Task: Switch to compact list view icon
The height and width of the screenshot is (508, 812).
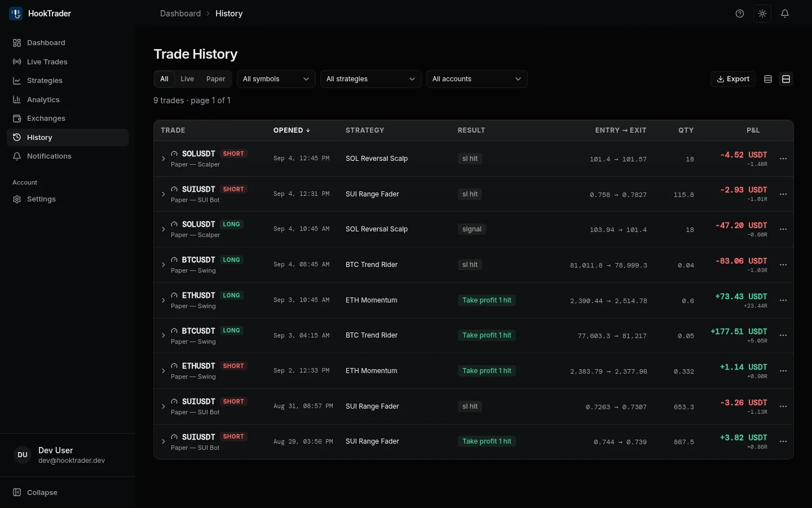Action: click(768, 79)
